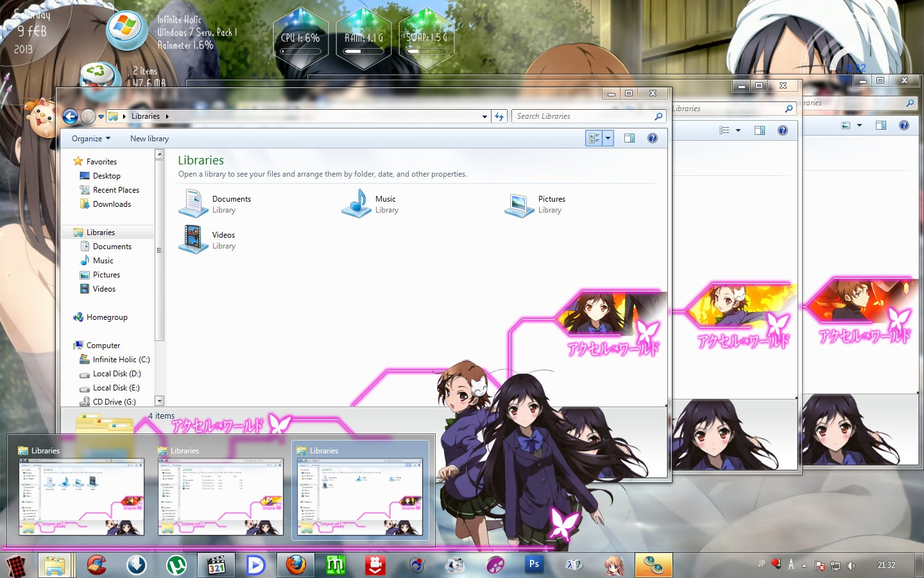Open the Documents library icon
Image resolution: width=924 pixels, height=578 pixels.
pos(193,204)
